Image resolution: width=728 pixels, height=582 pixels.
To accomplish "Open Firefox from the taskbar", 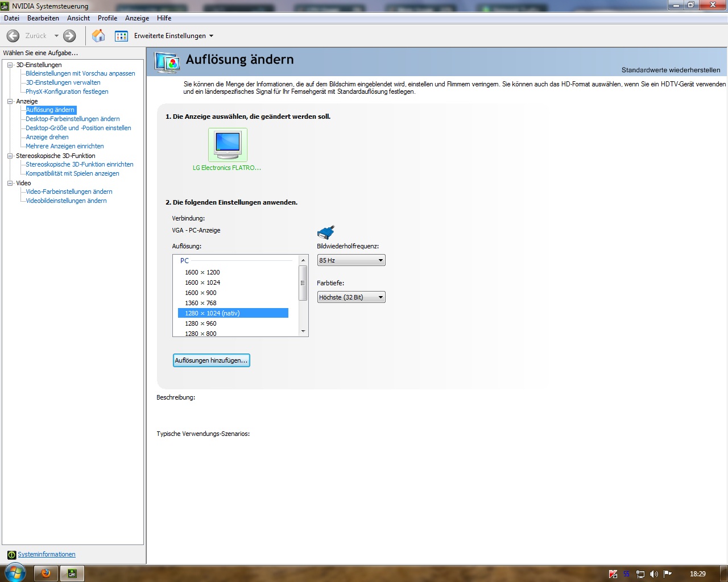I will pos(46,573).
